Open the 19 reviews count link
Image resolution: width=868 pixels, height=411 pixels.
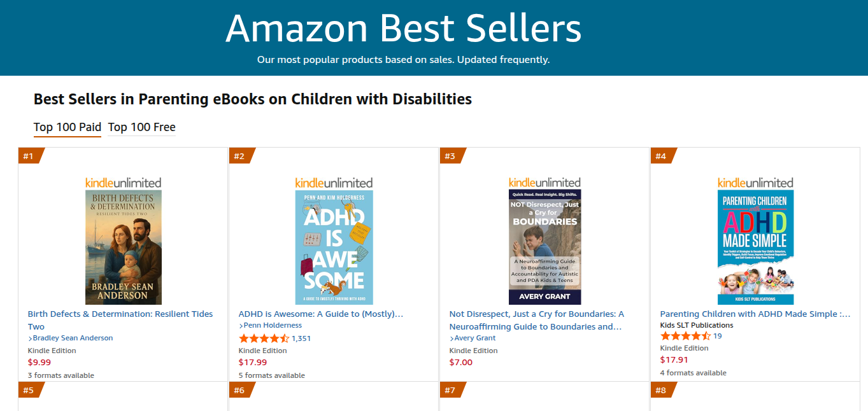[717, 336]
